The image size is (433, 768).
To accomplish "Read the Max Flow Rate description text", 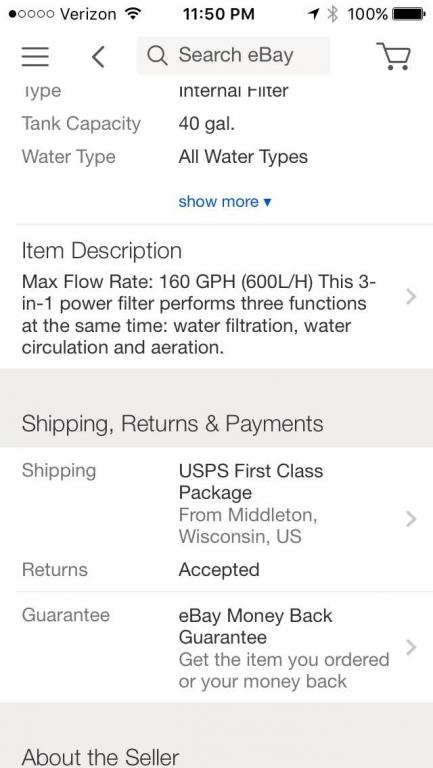I will click(199, 314).
